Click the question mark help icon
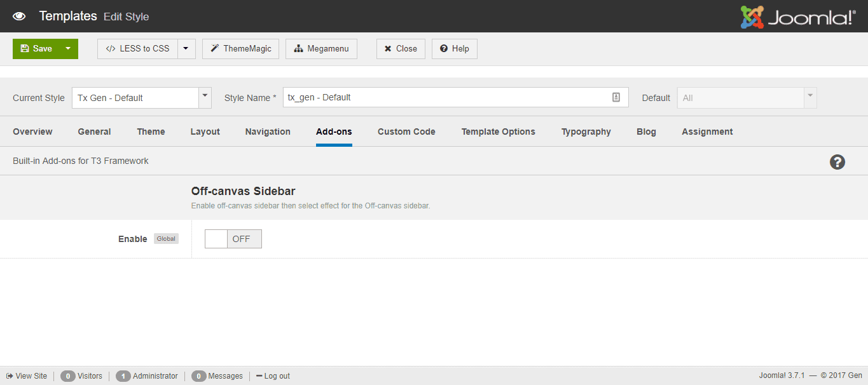The image size is (868, 385). [x=837, y=162]
